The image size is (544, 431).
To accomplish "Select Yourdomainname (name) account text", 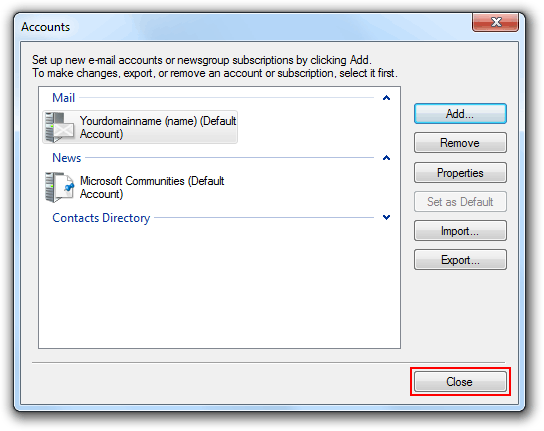I will (x=158, y=127).
